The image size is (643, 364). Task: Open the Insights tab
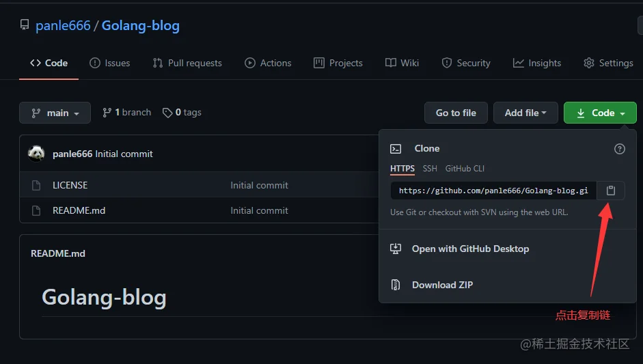[x=537, y=63]
